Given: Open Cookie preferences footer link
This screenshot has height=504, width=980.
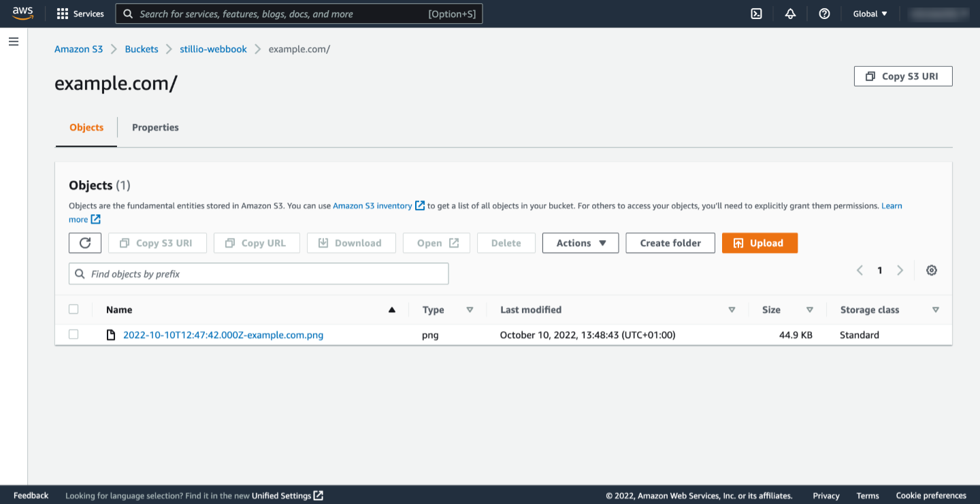Looking at the screenshot, I should coord(931,495).
